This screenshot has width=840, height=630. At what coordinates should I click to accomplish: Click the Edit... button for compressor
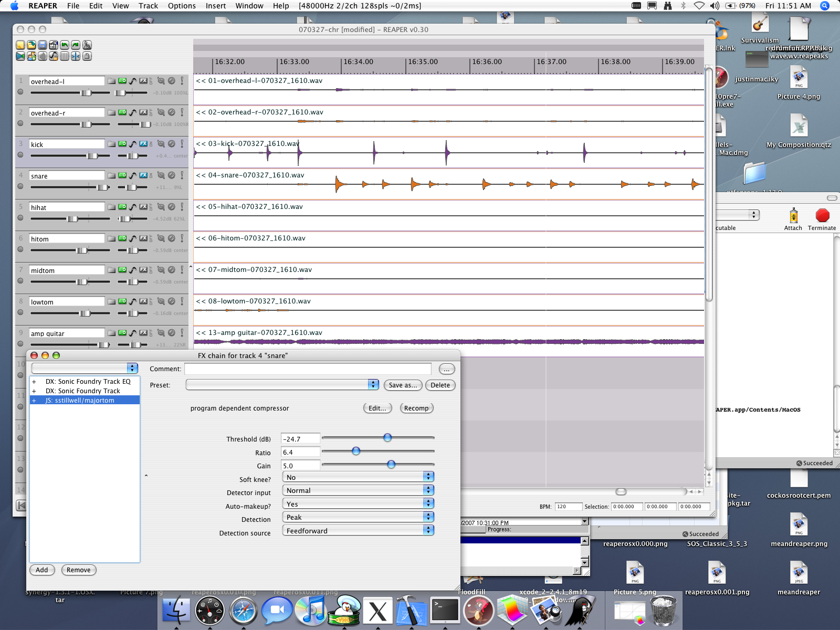point(377,408)
